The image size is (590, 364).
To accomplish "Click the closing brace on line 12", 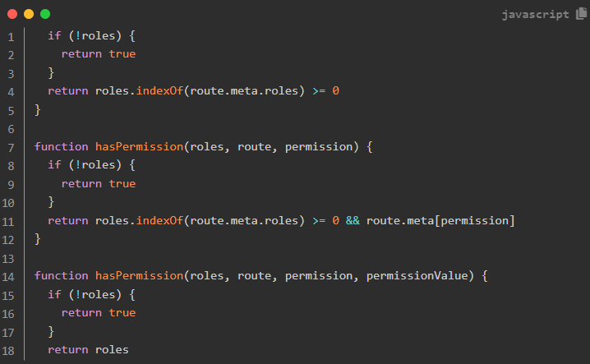I will pos(37,239).
